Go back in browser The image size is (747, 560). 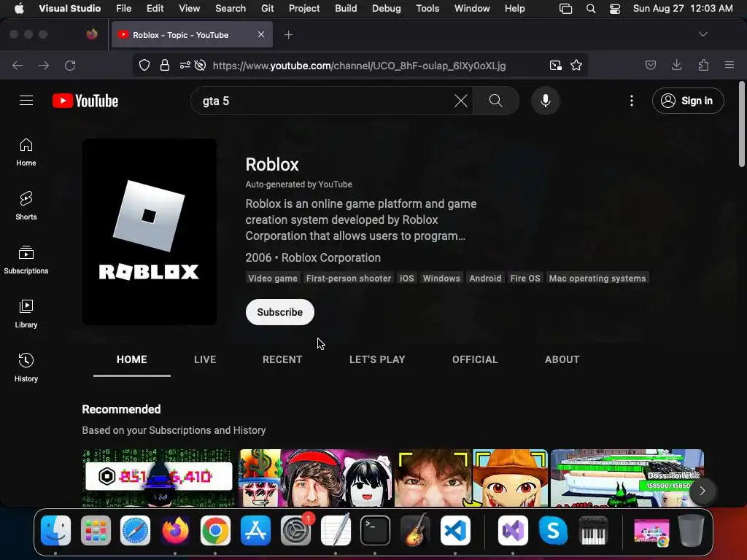(x=18, y=65)
